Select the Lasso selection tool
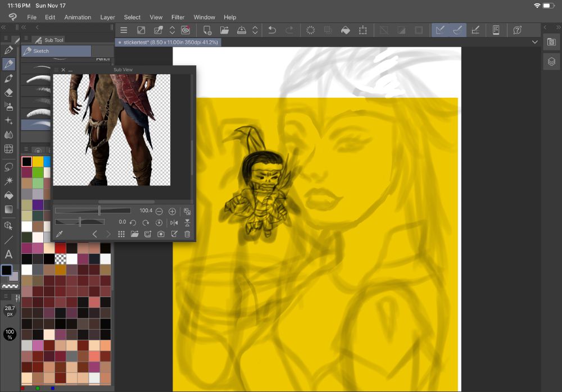The image size is (562, 392). [8, 167]
